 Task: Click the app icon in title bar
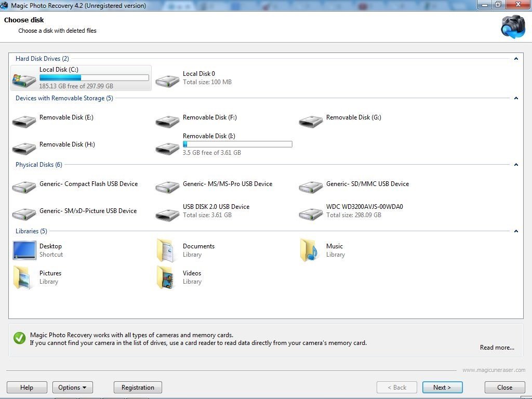click(4, 5)
